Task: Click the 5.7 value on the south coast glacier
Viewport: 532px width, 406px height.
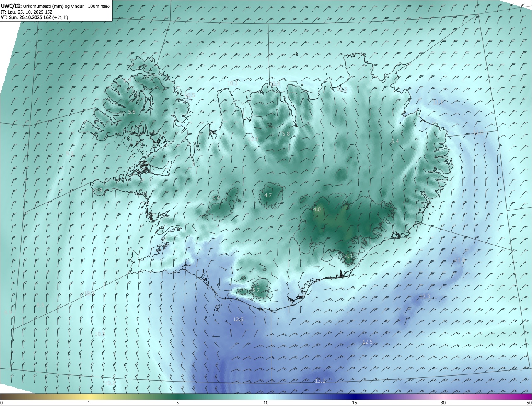Action: (256, 290)
